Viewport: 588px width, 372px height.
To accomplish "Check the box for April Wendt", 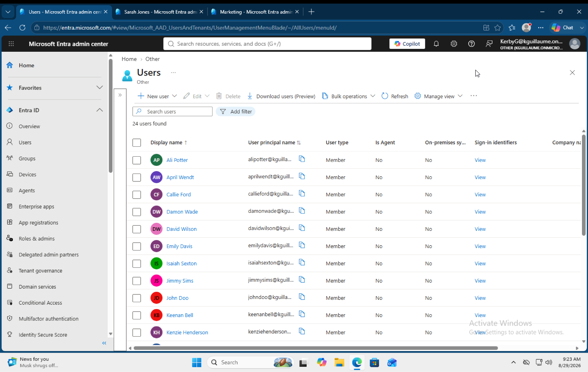I will pyautogui.click(x=137, y=177).
